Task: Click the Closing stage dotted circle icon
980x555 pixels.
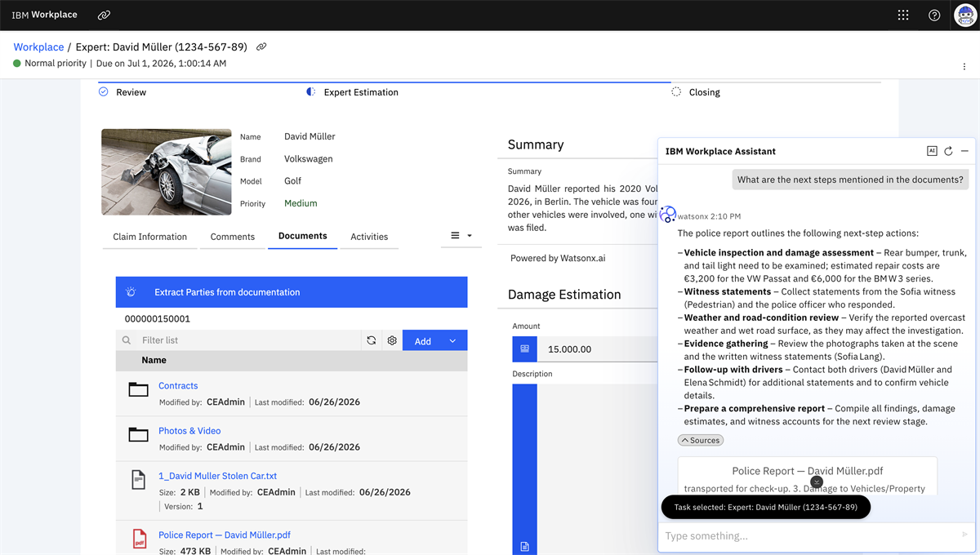Action: (676, 92)
